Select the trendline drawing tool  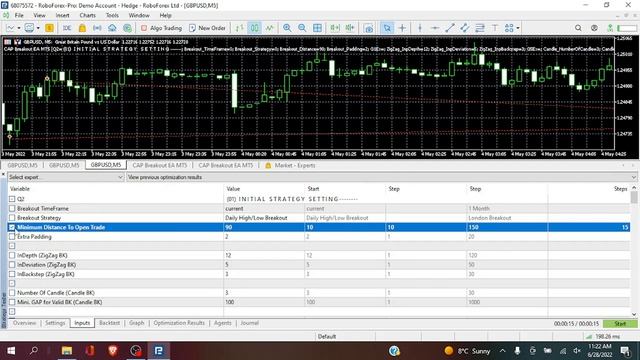point(450,28)
